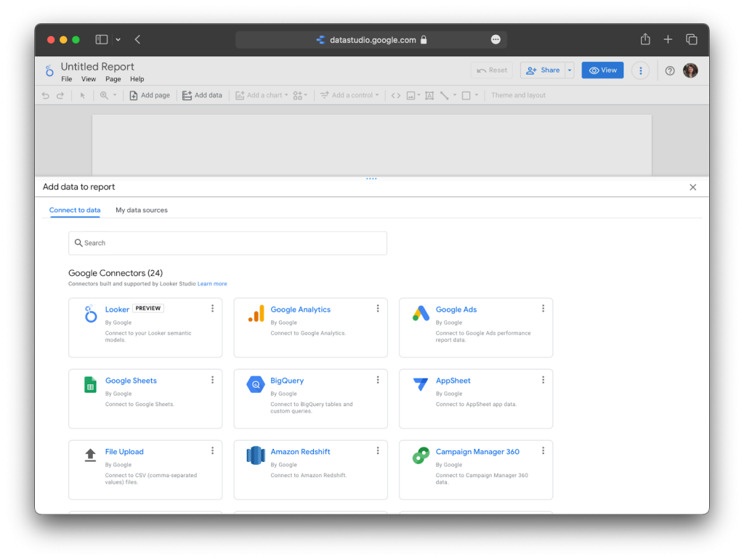Select the rectangle shape tool

pos(466,95)
